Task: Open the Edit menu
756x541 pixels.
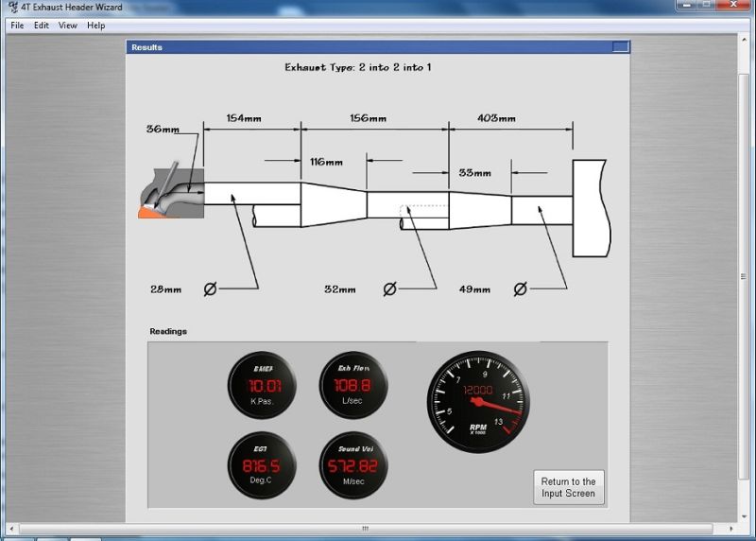Action: pos(42,26)
